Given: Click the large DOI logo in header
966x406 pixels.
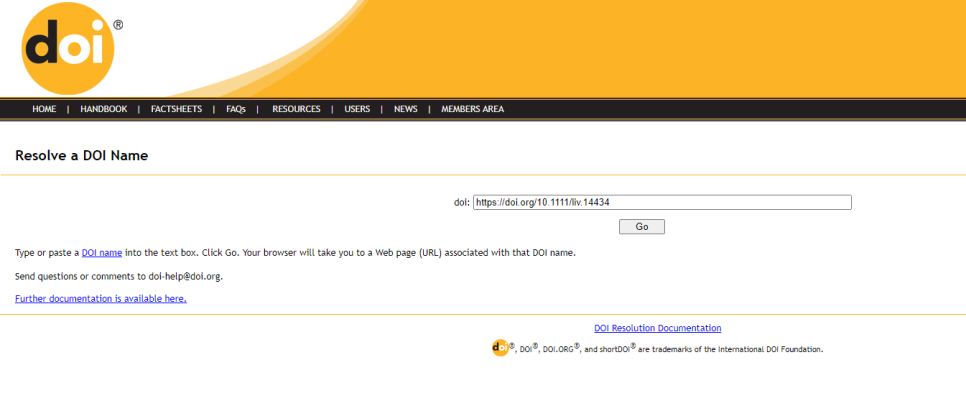Looking at the screenshot, I should coord(68,49).
